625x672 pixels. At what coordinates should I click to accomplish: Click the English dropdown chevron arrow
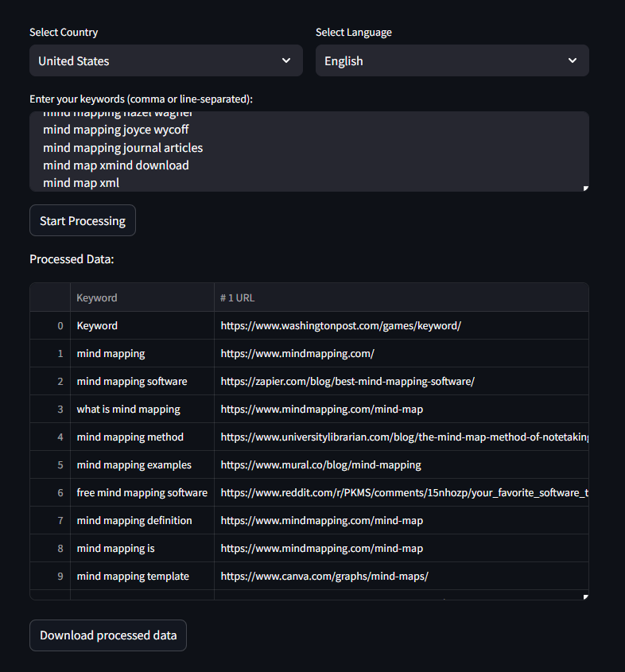tap(573, 61)
